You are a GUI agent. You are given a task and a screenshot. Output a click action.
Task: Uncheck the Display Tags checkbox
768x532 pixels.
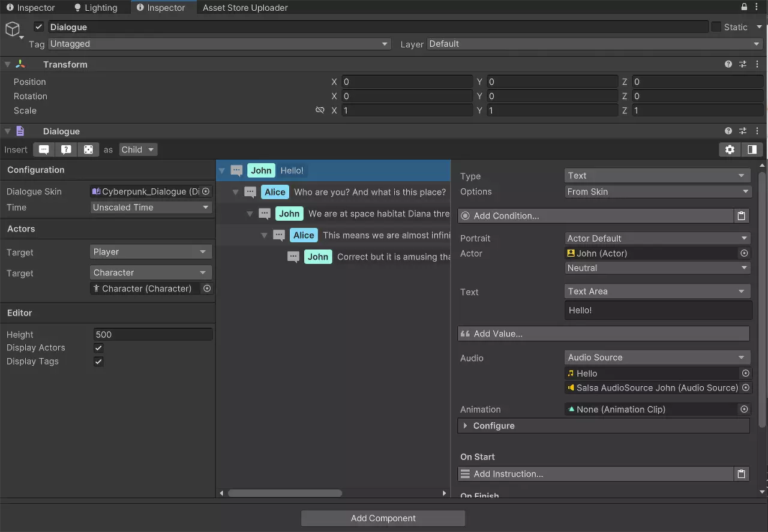(99, 362)
